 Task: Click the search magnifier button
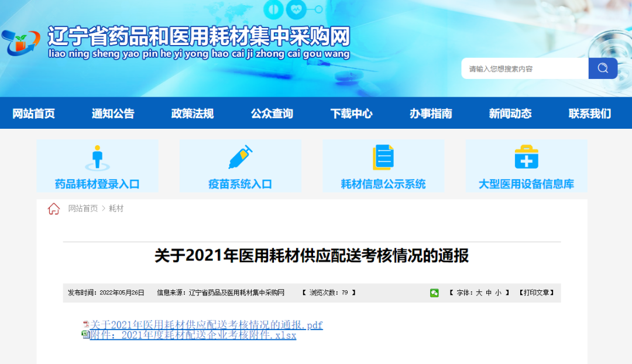[x=603, y=68]
